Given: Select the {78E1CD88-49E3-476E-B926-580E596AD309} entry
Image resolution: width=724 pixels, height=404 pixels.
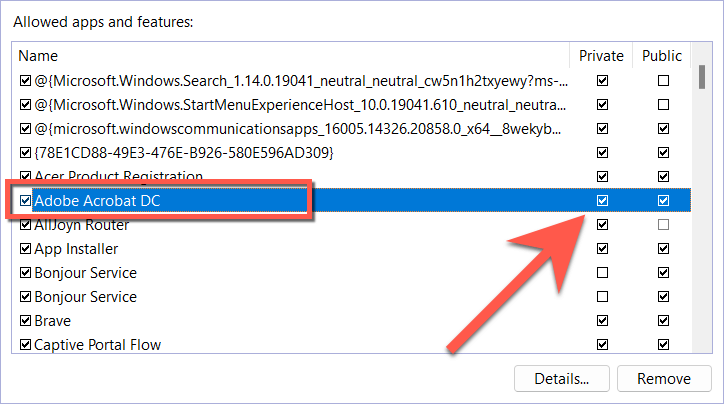Looking at the screenshot, I should (x=184, y=152).
